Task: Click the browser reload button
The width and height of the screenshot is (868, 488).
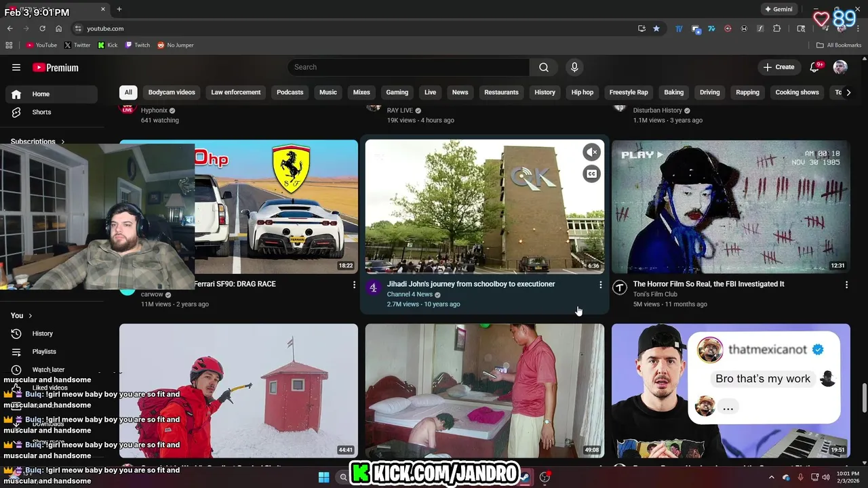Action: tap(42, 28)
